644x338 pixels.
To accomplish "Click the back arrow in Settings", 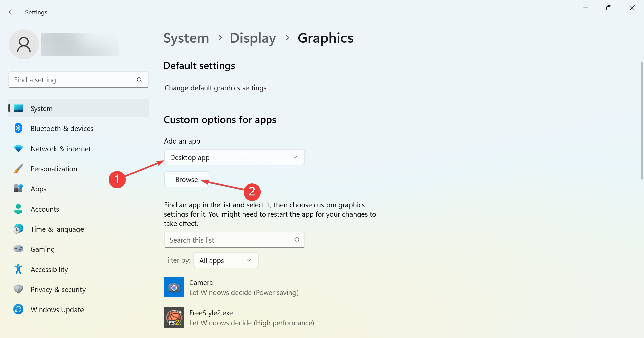I will click(12, 12).
